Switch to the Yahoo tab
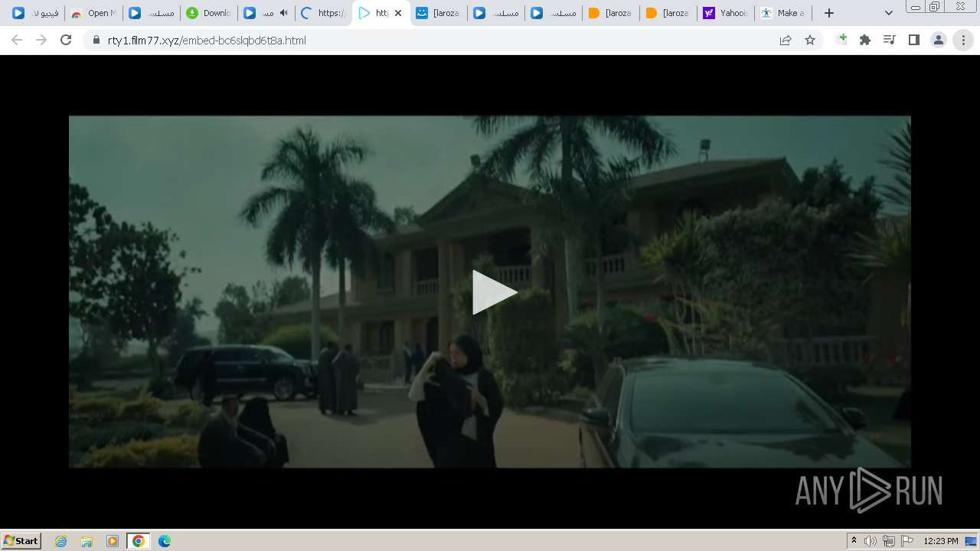The height and width of the screenshot is (551, 980). pos(726,13)
